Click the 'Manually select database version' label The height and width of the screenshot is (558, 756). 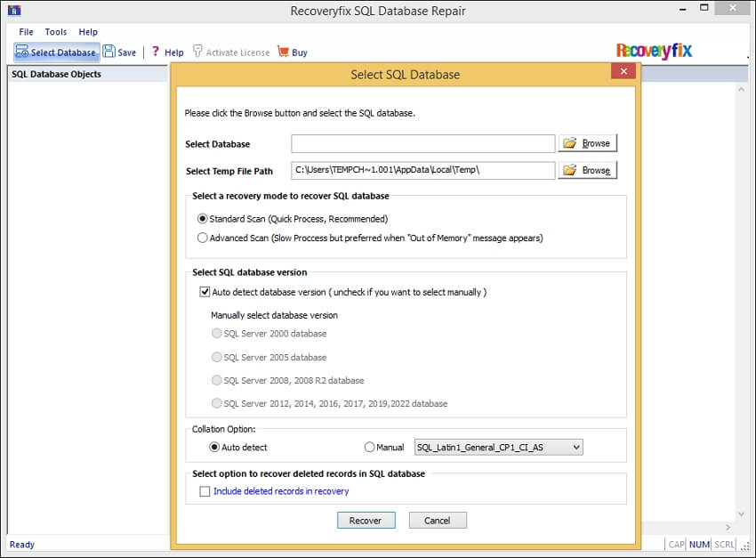click(x=274, y=315)
